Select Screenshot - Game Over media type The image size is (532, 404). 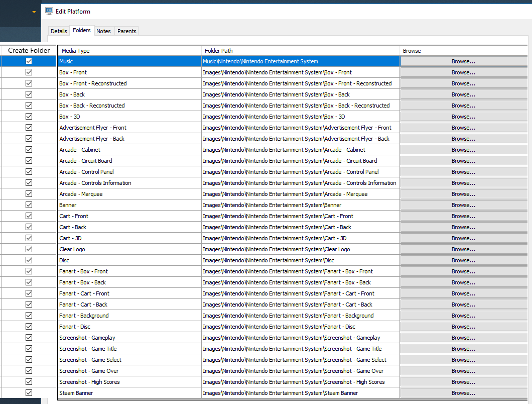[129, 371]
